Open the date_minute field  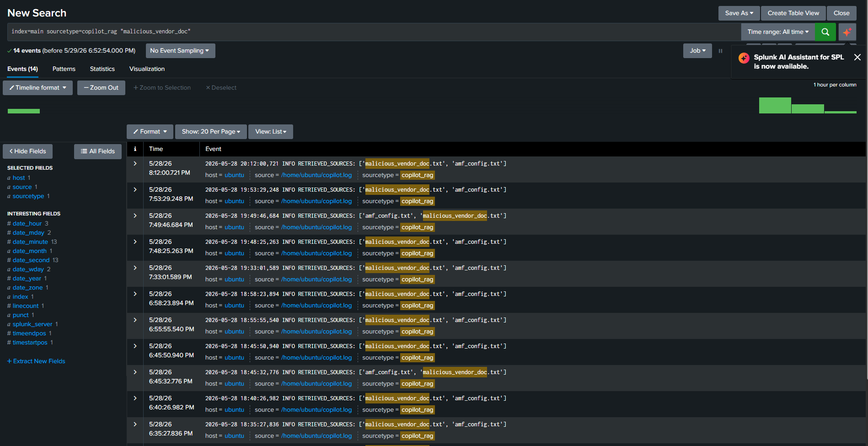(30, 242)
